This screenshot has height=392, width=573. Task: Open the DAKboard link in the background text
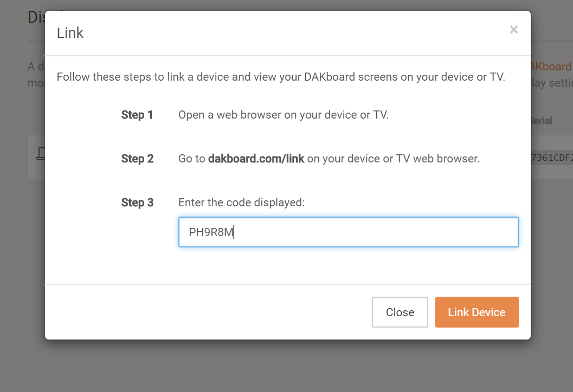pyautogui.click(x=554, y=66)
